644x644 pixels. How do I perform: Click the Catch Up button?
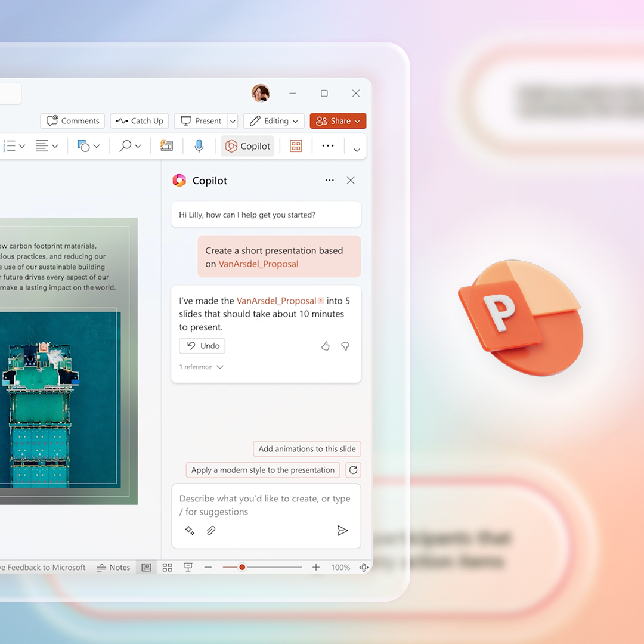click(x=139, y=120)
